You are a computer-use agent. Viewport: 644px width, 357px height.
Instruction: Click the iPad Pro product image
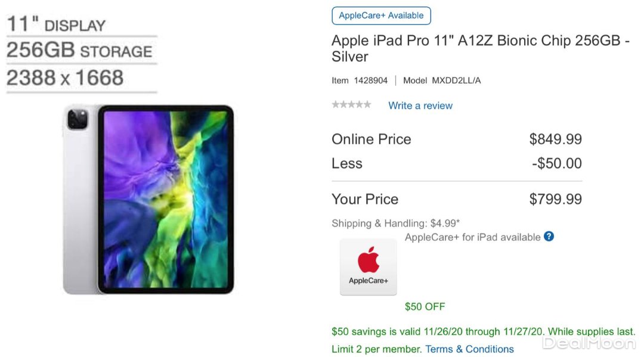pyautogui.click(x=148, y=200)
